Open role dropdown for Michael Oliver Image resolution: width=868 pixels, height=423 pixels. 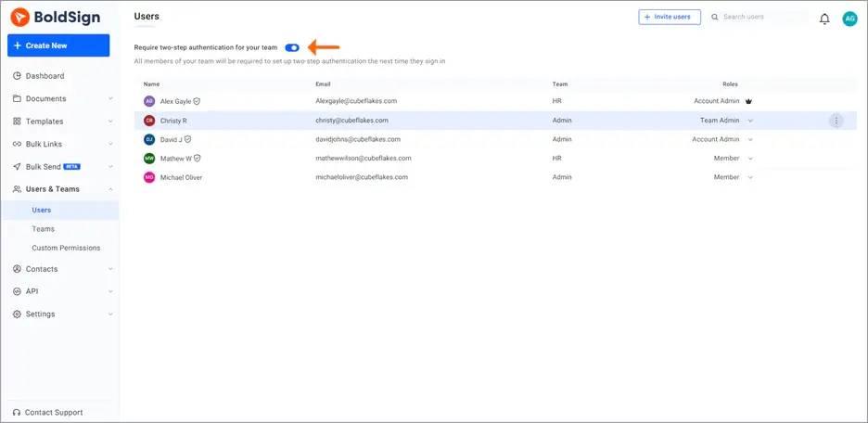(x=750, y=177)
